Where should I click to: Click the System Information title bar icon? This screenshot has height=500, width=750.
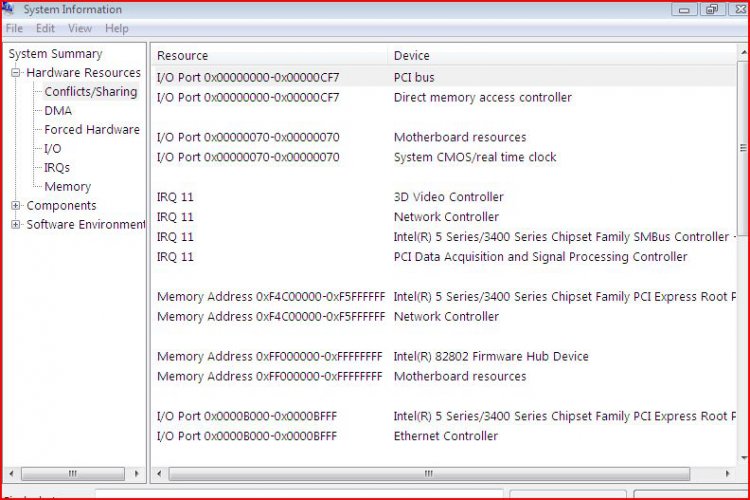tap(11, 10)
